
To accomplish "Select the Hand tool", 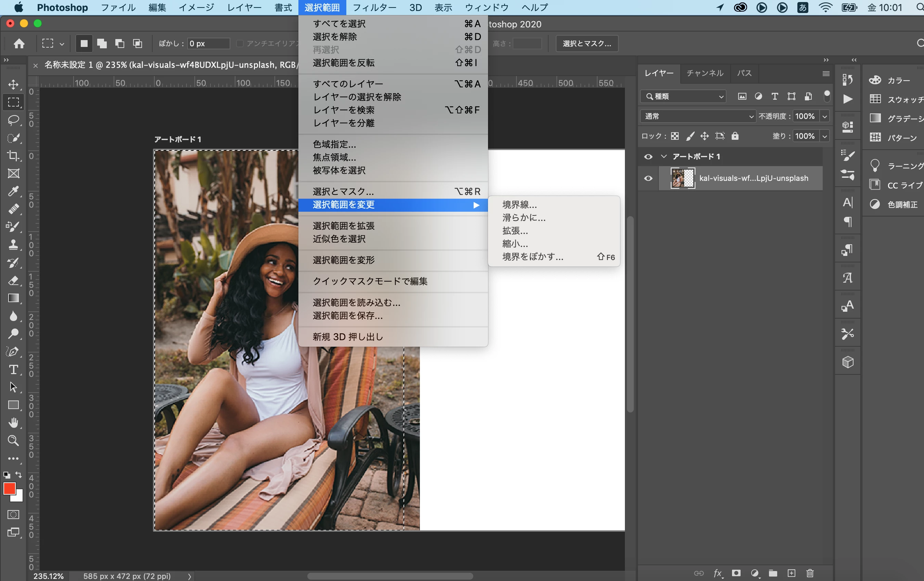I will coord(13,423).
